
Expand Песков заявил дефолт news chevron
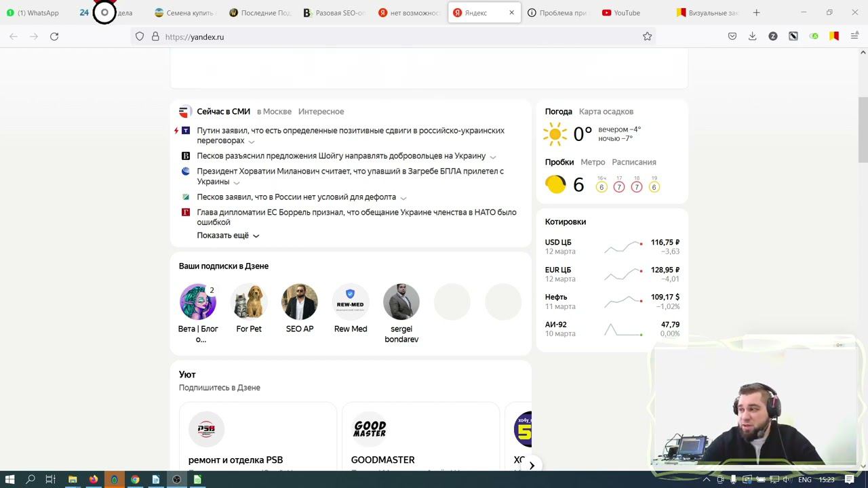(403, 198)
